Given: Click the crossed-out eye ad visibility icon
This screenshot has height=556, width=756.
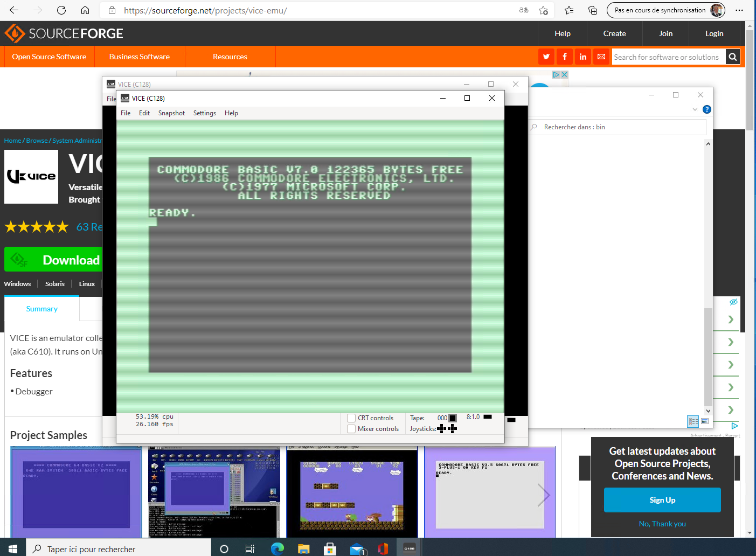Looking at the screenshot, I should point(733,302).
